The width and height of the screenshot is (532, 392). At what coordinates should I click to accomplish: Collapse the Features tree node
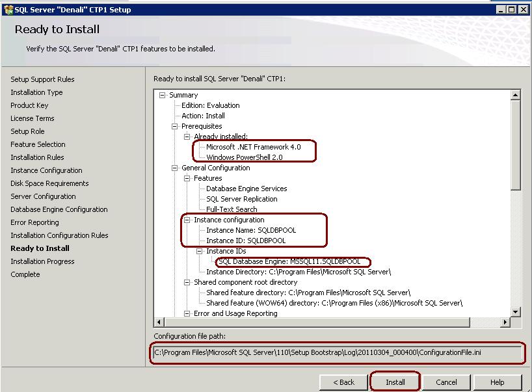187,178
